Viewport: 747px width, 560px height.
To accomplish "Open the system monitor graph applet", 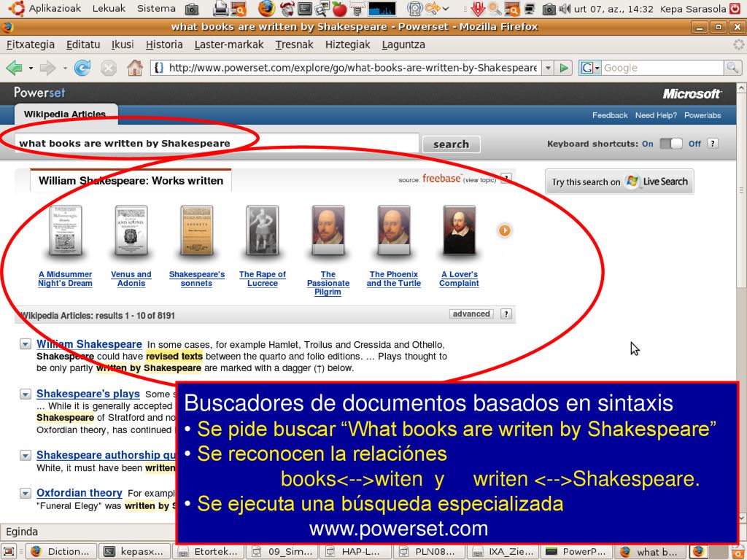I will pos(382,9).
